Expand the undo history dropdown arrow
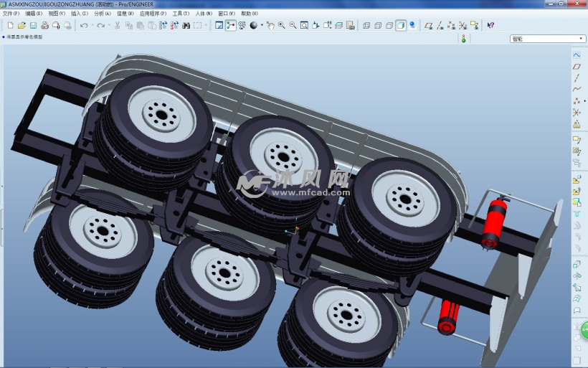 93,25
